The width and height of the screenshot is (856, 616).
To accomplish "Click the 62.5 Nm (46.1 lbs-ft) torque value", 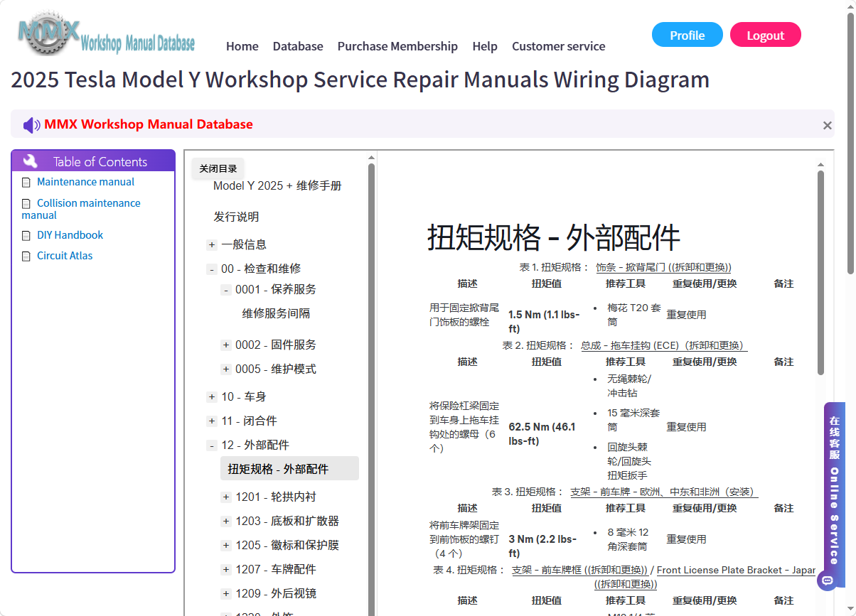I will pyautogui.click(x=542, y=434).
